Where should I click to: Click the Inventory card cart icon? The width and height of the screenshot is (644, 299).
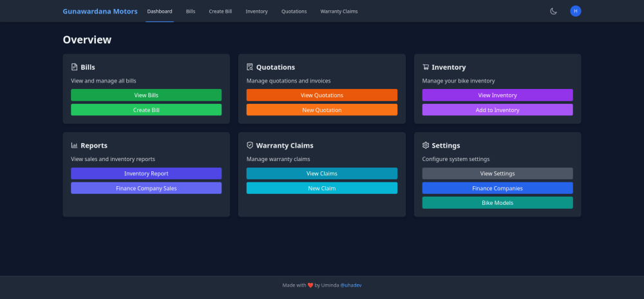tap(426, 67)
